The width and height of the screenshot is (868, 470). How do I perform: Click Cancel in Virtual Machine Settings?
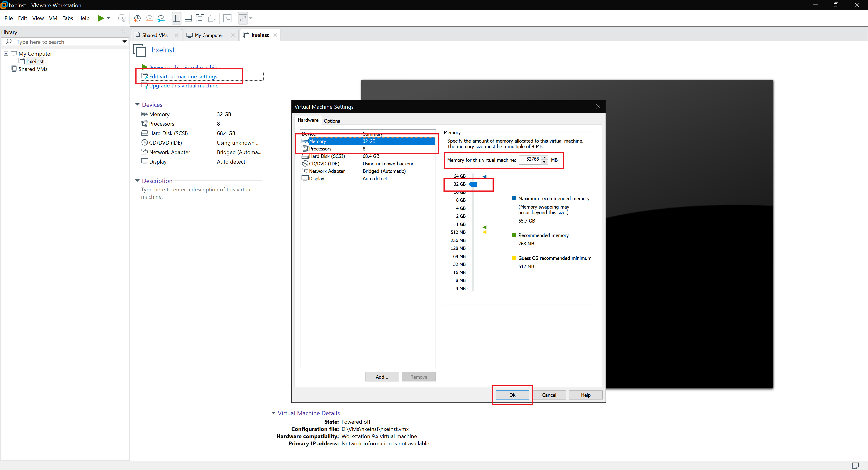click(x=549, y=395)
